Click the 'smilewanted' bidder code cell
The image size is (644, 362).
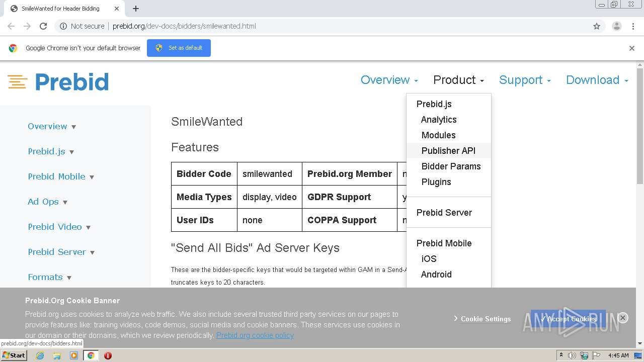tap(269, 174)
